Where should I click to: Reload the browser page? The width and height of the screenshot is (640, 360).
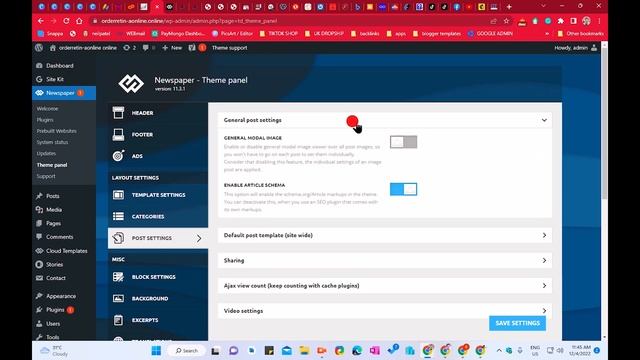point(66,21)
